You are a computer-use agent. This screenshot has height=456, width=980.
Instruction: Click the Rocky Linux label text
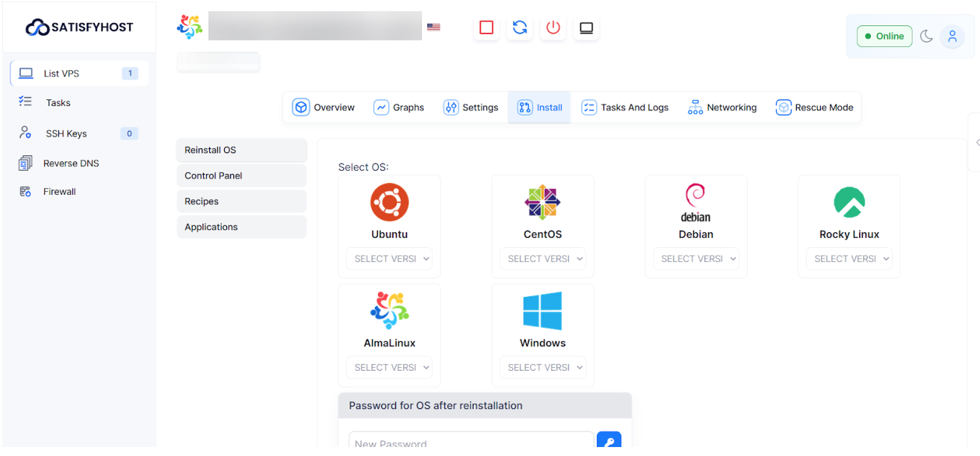849,234
